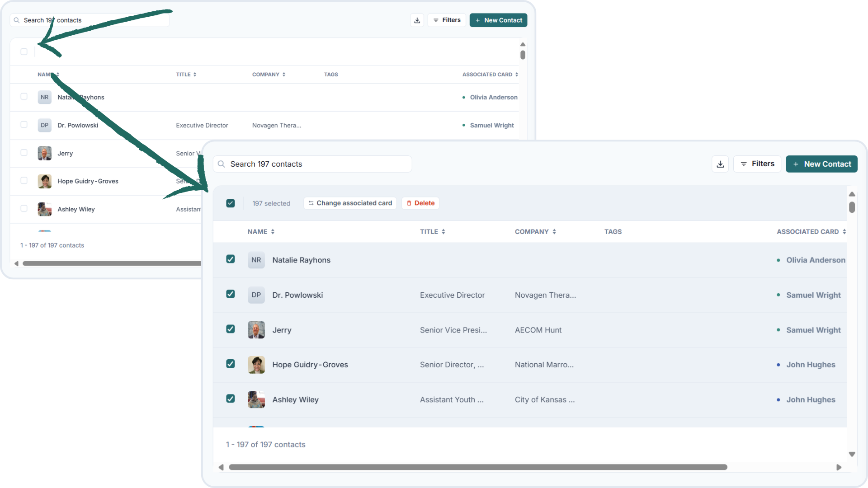This screenshot has width=868, height=488.
Task: Click front panel scroll-left arrow
Action: [221, 467]
